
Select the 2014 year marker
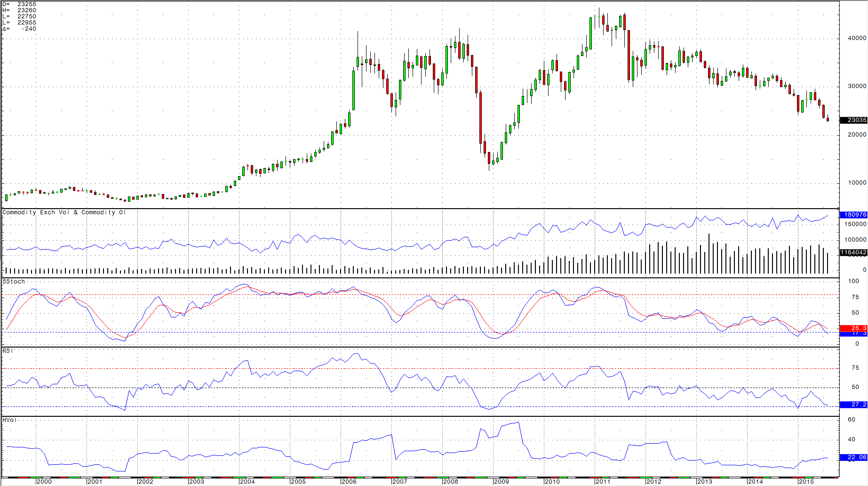point(756,482)
